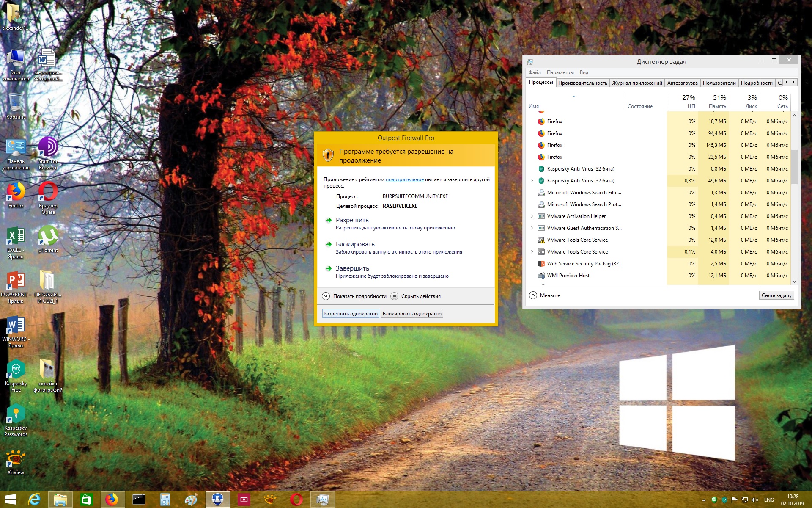
Task: Open Command Prompt from the taskbar
Action: tap(139, 500)
